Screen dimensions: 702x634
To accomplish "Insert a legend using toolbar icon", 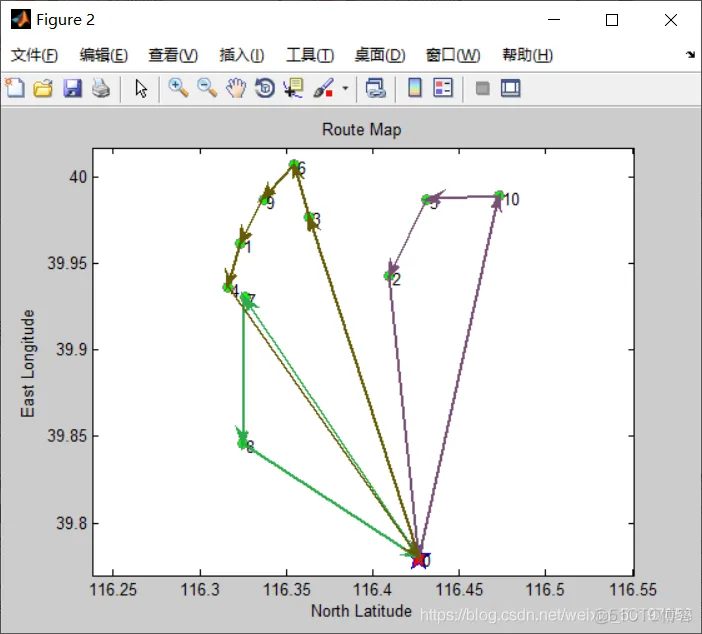I will point(443,88).
